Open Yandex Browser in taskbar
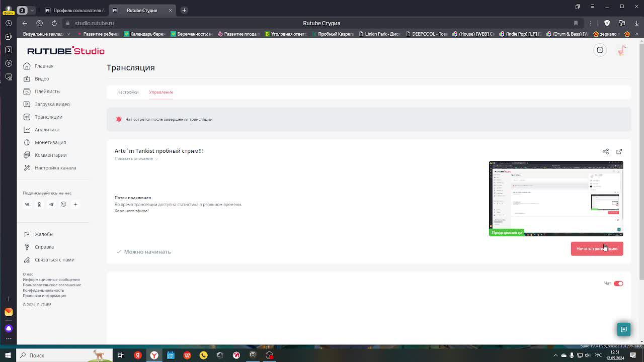Screen dimensions: 644x362 click(154, 355)
